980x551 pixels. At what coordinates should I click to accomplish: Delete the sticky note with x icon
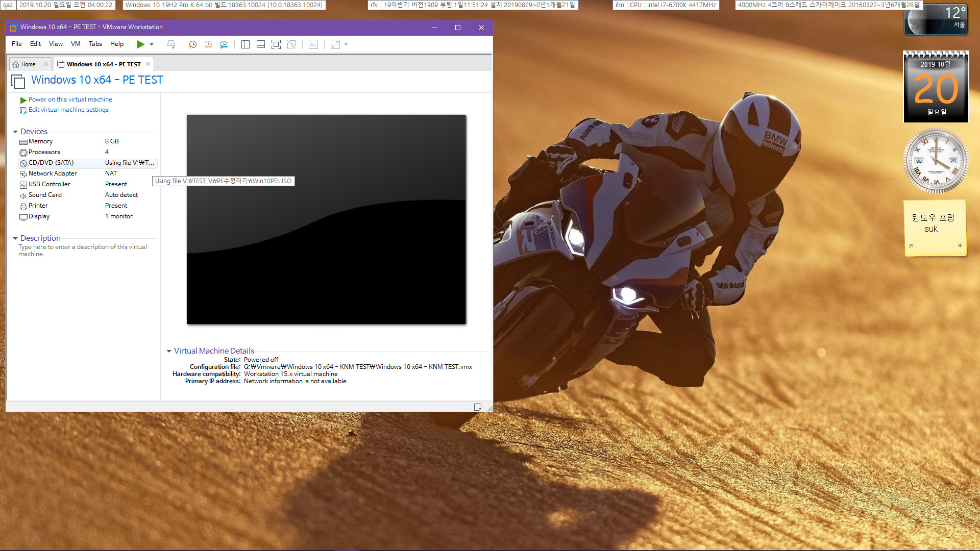tap(911, 245)
